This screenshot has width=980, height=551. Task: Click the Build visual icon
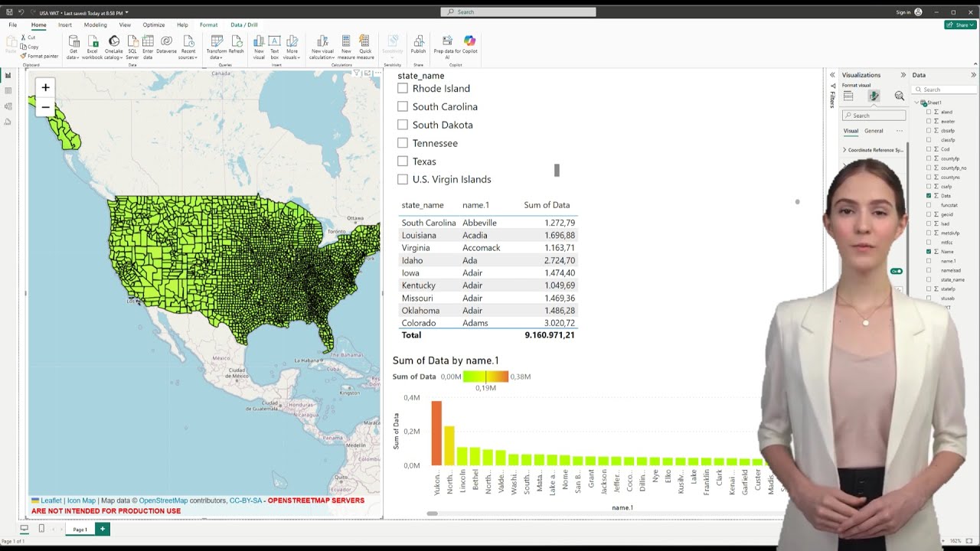[x=848, y=96]
